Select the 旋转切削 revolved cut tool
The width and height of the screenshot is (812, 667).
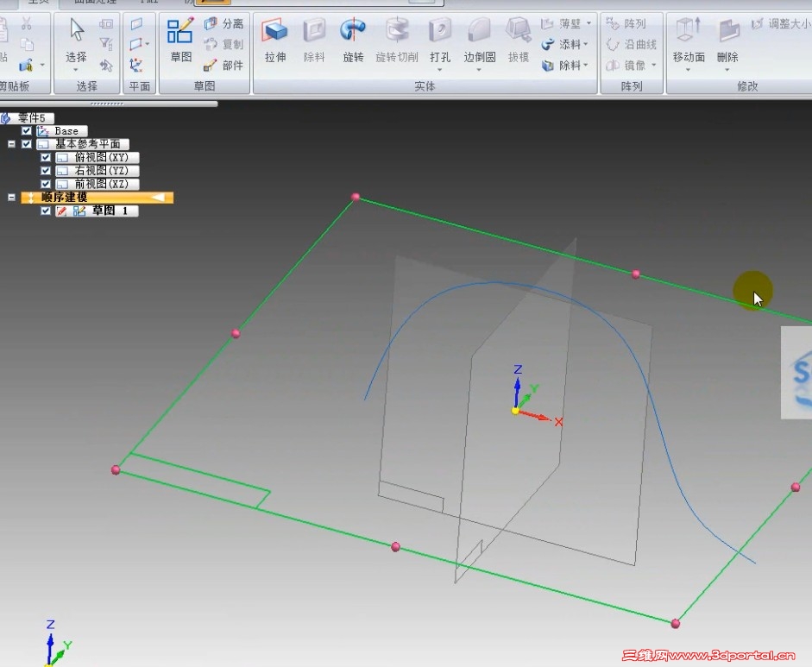(x=397, y=41)
